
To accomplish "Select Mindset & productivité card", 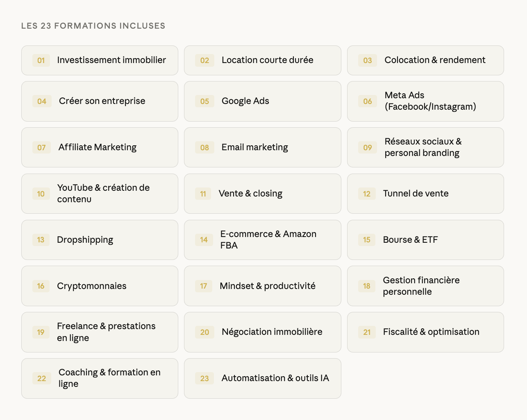I will pyautogui.click(x=262, y=286).
